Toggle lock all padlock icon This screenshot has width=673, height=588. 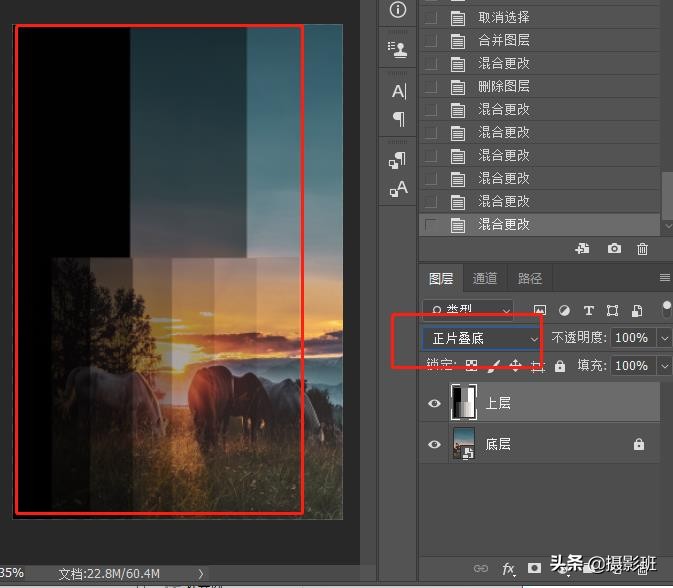(x=560, y=366)
